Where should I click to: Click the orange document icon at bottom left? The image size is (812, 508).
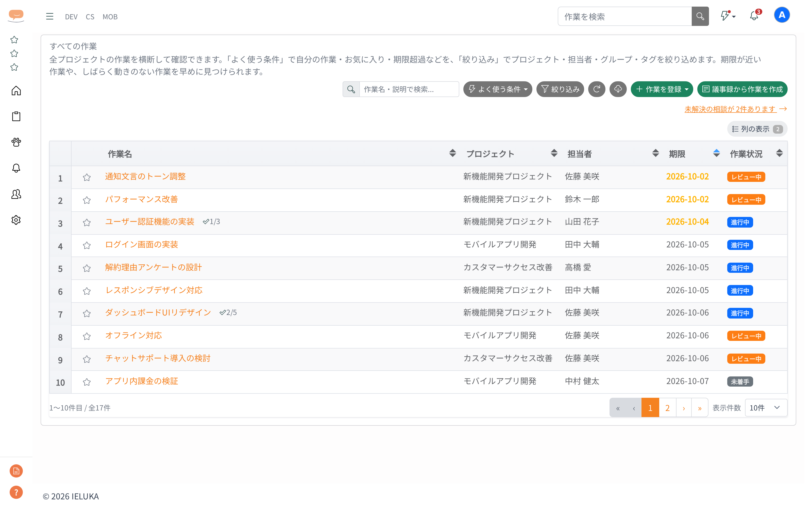coord(16,471)
